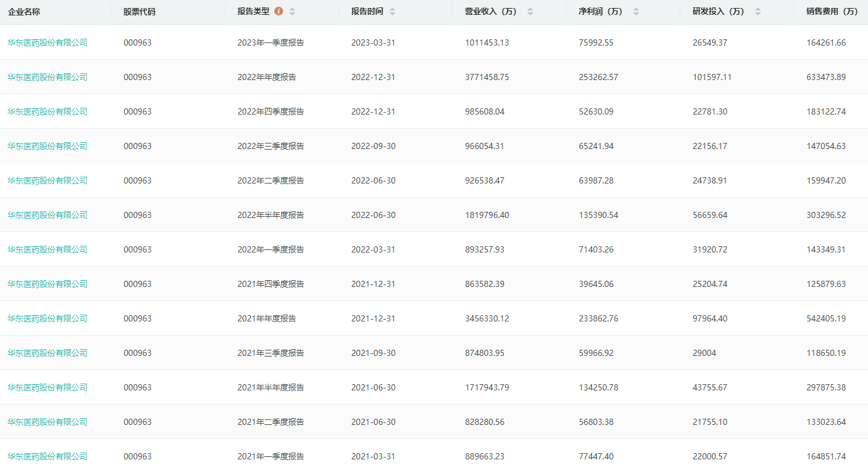Follow the company link in the 2021年三季度报告 row

coord(47,353)
